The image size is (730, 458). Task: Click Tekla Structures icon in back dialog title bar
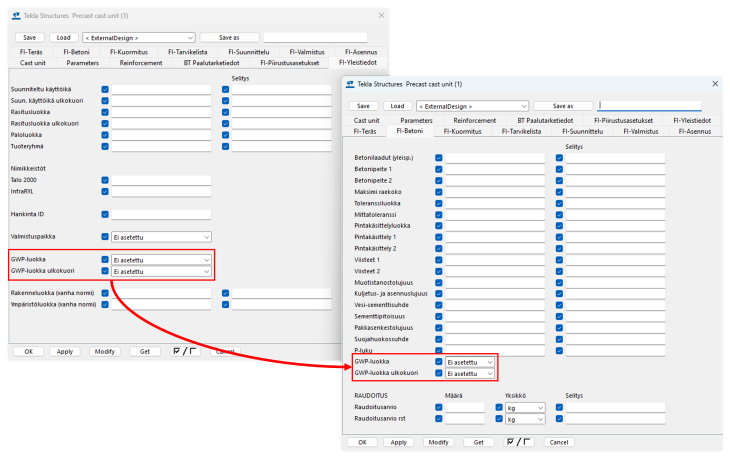click(16, 16)
